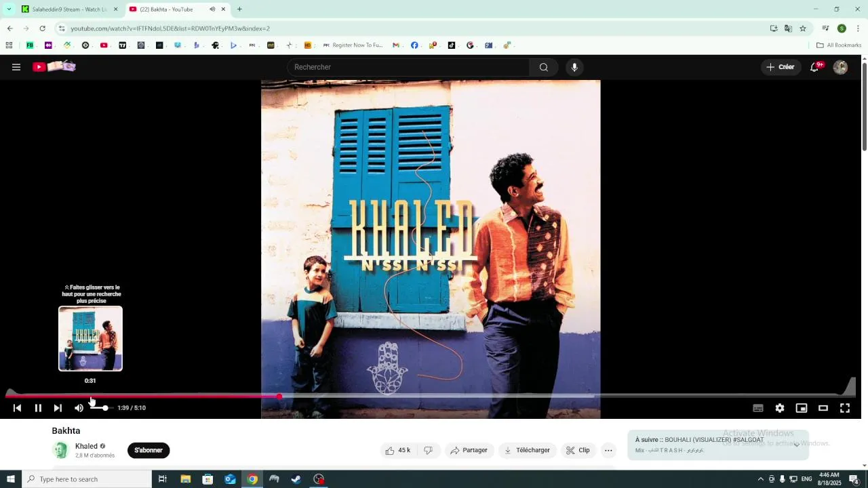
Task: Like the video (45 k)
Action: point(398,450)
